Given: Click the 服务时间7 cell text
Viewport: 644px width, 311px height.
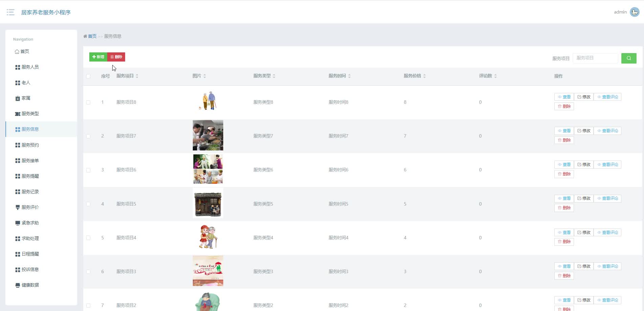Looking at the screenshot, I should pos(338,136).
